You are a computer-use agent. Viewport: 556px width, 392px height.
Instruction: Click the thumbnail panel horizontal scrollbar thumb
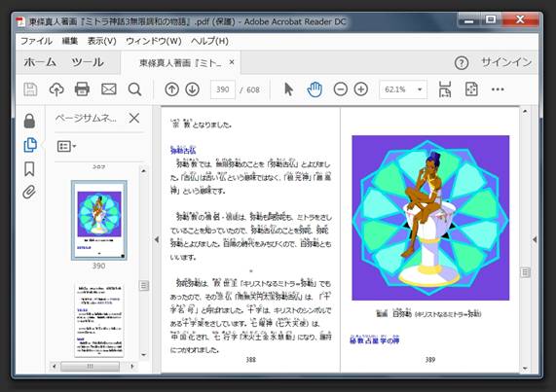(x=90, y=366)
